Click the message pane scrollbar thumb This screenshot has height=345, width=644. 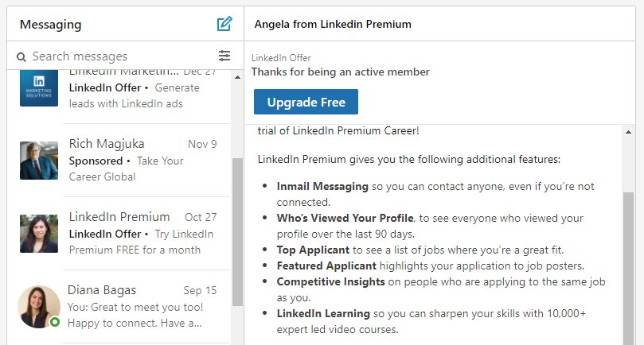click(x=628, y=269)
